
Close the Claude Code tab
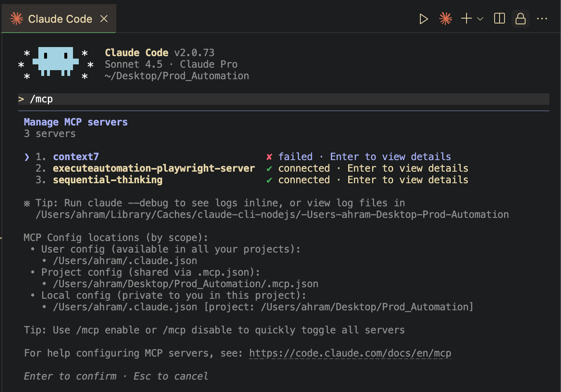(x=104, y=19)
